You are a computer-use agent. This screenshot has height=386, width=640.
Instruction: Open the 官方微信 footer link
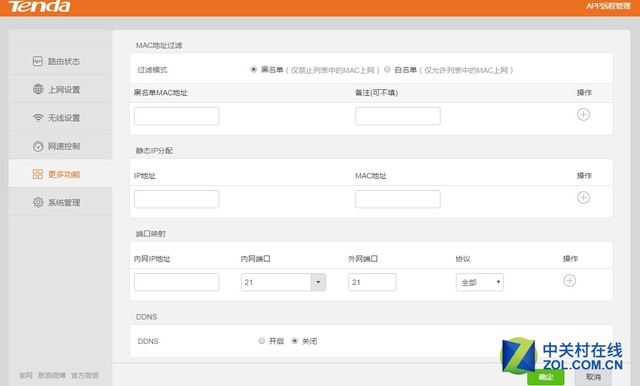click(x=84, y=375)
